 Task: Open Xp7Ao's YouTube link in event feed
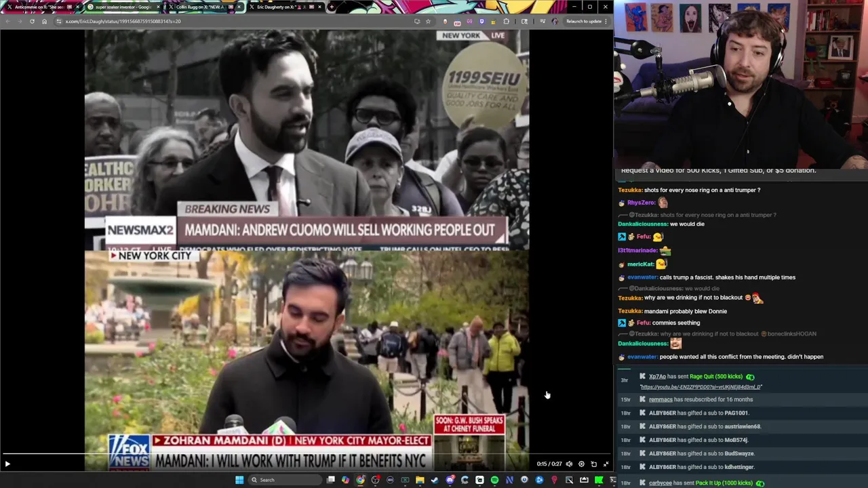[701, 387]
